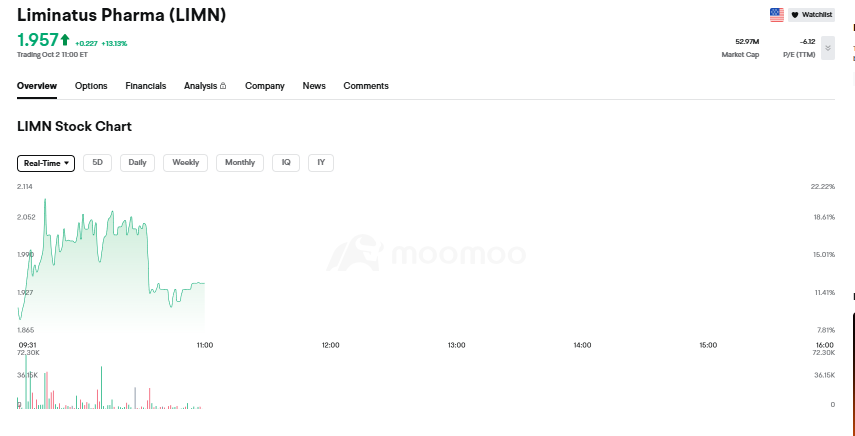
Task: Click the 2.052 price axis label
Action: pos(26,217)
